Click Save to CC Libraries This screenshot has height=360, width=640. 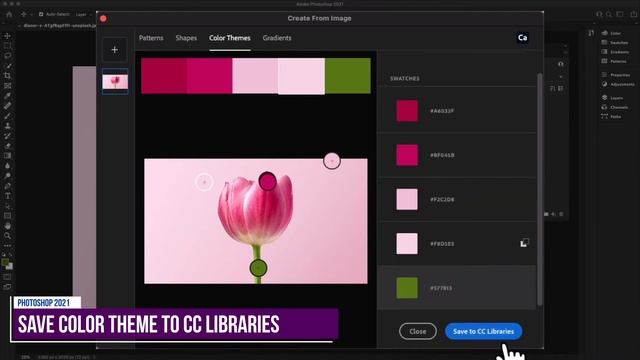pyautogui.click(x=484, y=331)
